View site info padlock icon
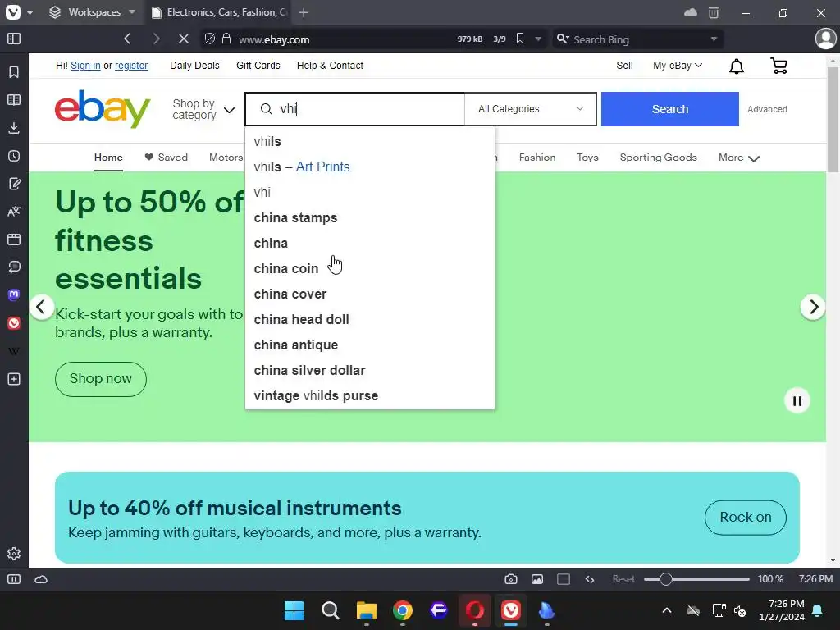 pos(226,39)
